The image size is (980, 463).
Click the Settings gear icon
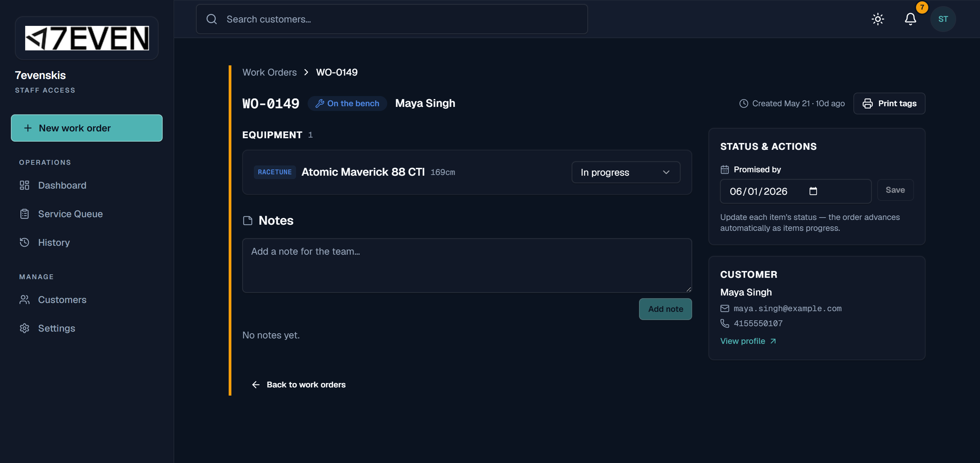24,328
